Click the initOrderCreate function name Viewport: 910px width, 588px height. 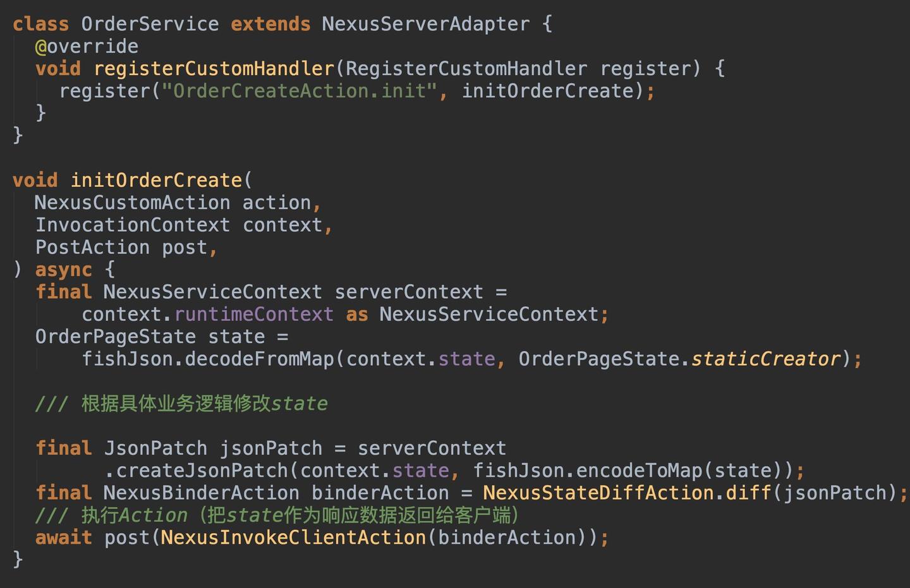[158, 180]
